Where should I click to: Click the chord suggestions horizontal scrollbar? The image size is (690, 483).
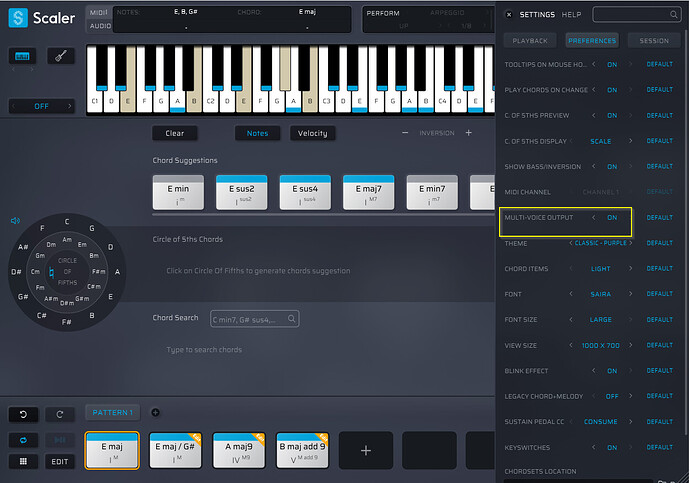323,215
